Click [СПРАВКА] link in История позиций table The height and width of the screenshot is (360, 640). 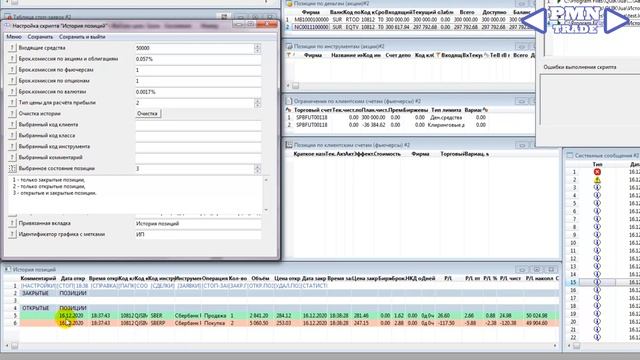104,286
